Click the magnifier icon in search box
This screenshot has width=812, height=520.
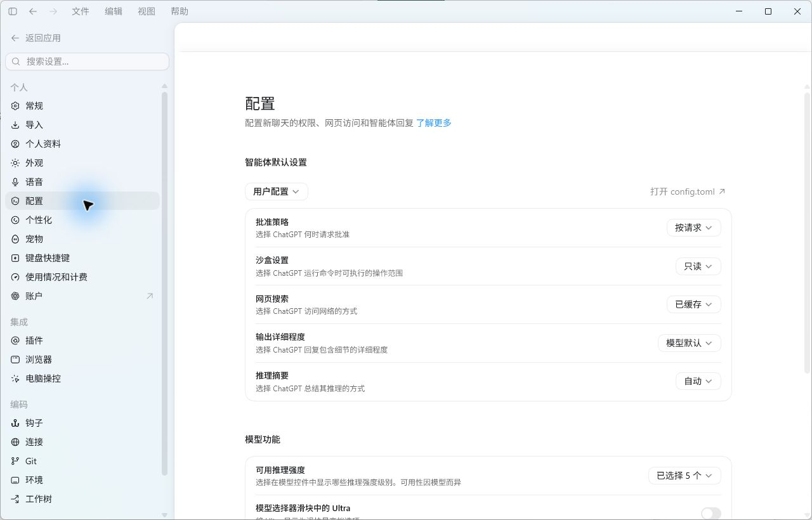coord(16,62)
